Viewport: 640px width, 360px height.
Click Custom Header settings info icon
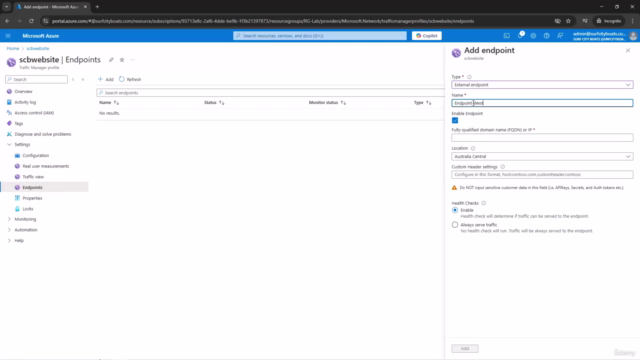503,167
